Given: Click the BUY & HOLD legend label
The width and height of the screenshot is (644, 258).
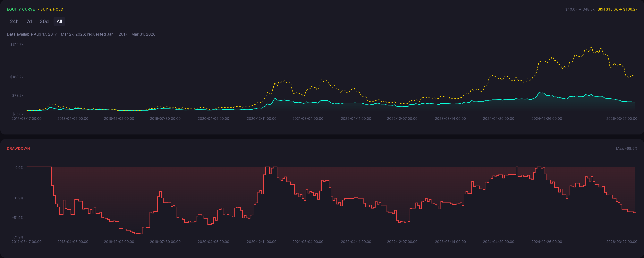Looking at the screenshot, I should (52, 9).
